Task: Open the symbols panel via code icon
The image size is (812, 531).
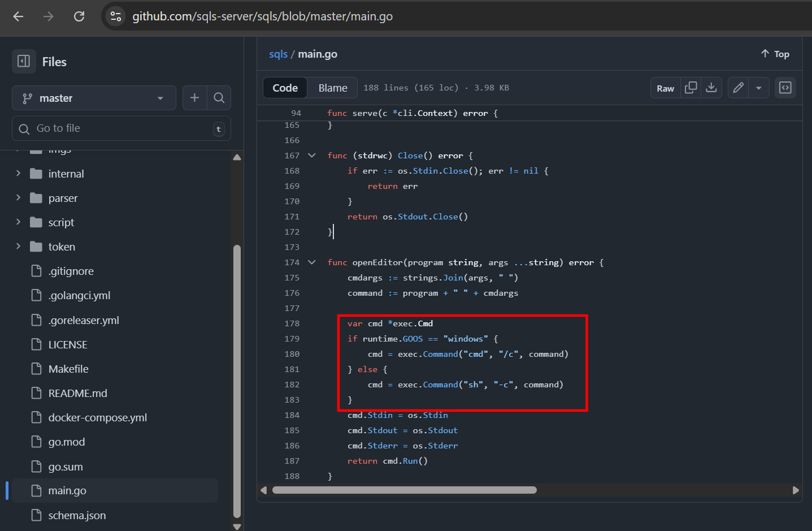Action: point(785,88)
